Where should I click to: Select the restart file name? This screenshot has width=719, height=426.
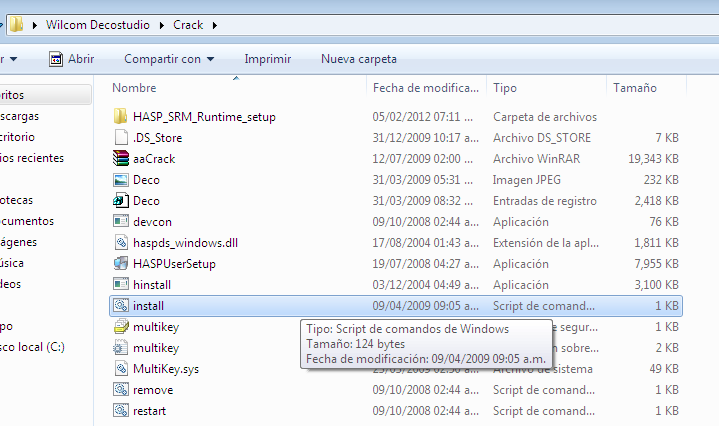point(149,411)
